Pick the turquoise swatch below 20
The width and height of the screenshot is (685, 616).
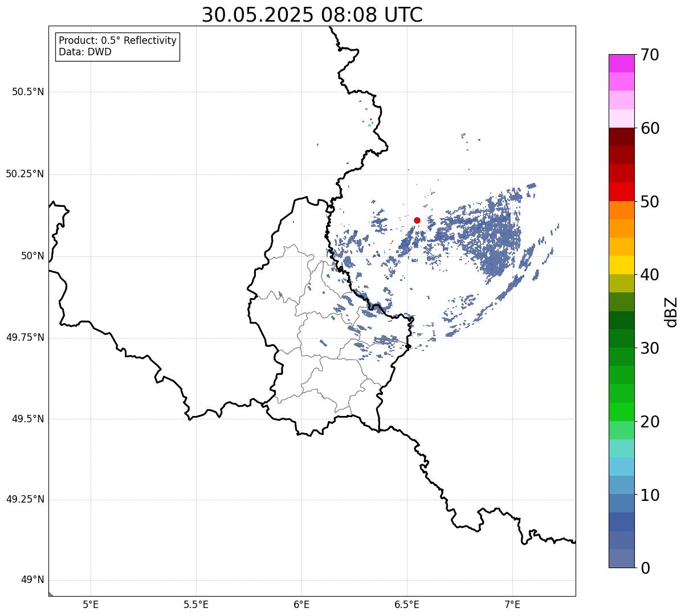pos(621,448)
